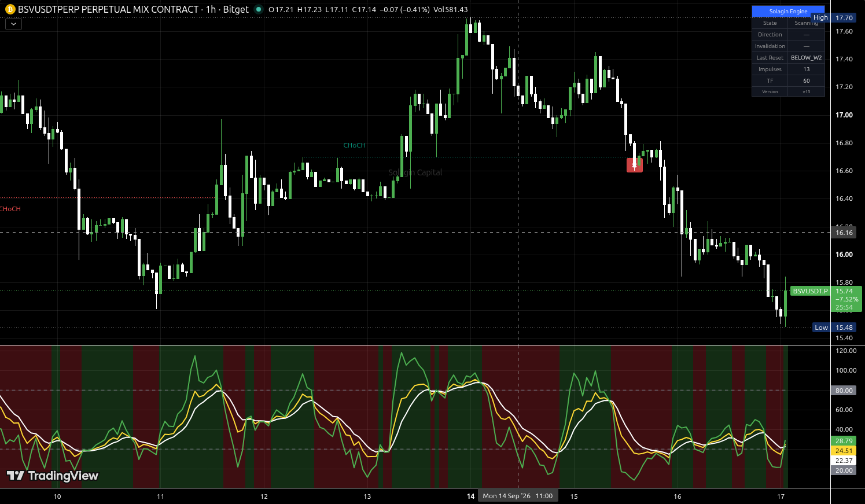The image size is (865, 504).
Task: Click 17.40 on the price axis
Action: pyautogui.click(x=844, y=59)
